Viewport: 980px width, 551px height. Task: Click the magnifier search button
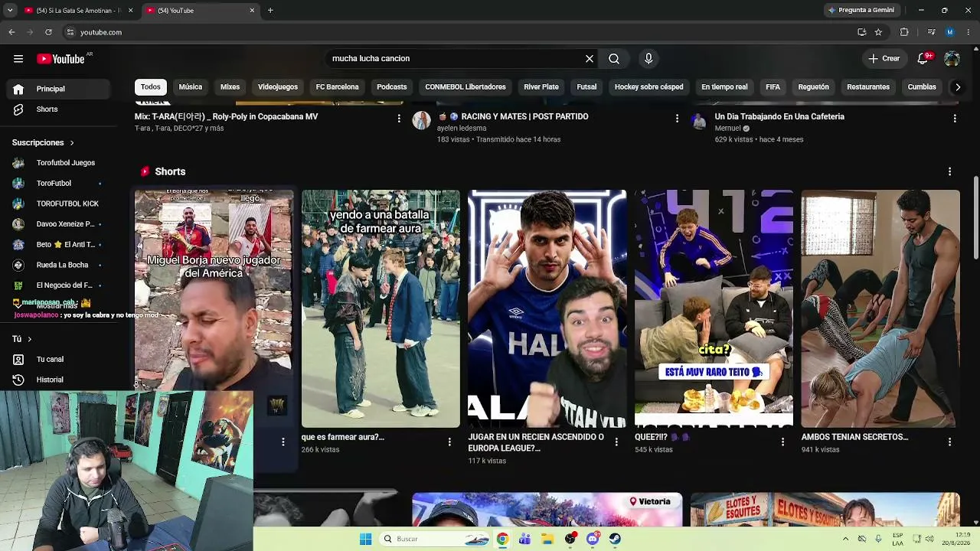614,59
